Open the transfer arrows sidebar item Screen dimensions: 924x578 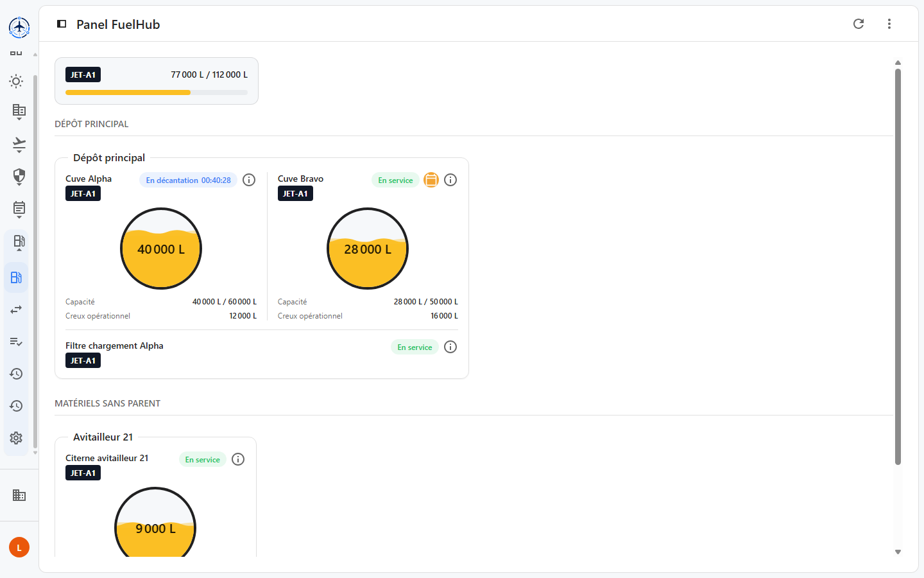(16, 310)
